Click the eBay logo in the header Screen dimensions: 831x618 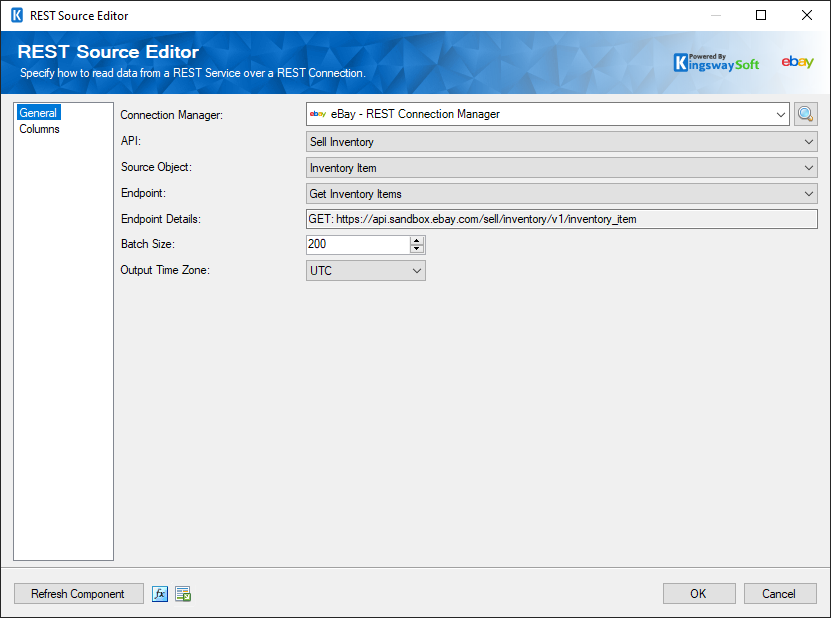797,61
